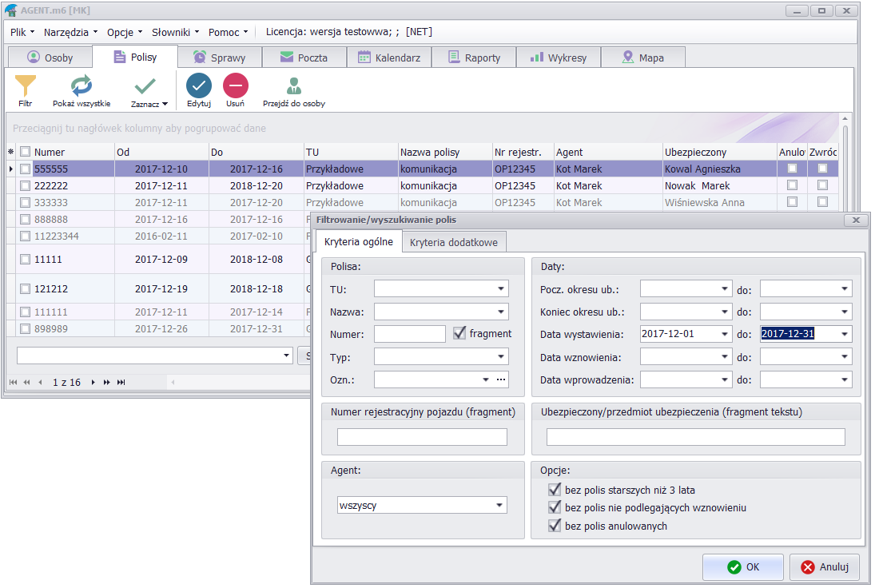Screen dimensions: 875x588
Task: Toggle the select-all checkbox in Numer header
Action: coord(25,151)
